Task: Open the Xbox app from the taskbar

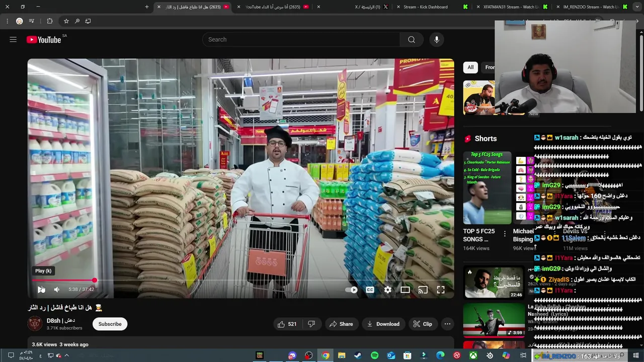Action: click(x=473, y=356)
